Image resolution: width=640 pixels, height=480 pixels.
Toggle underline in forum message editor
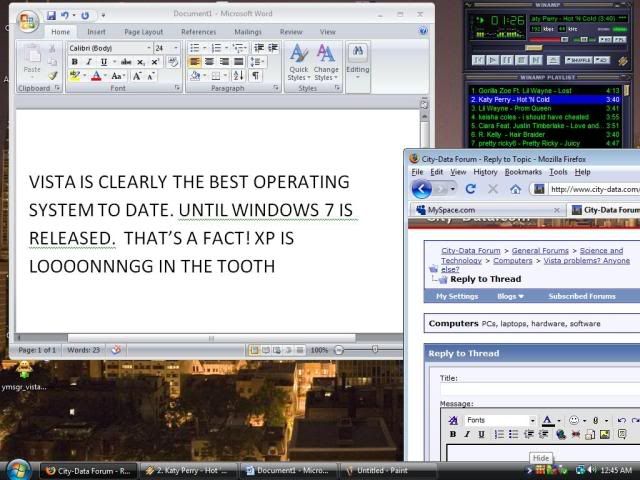[x=482, y=434]
